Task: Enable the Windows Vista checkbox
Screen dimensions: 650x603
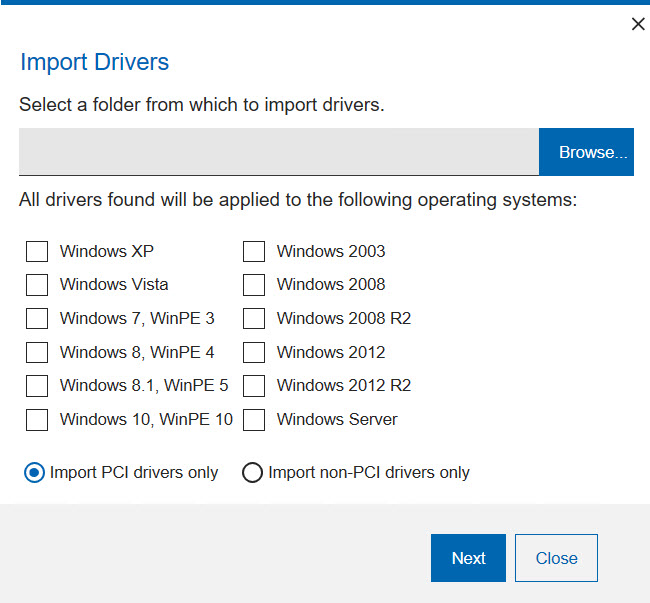Action: [x=37, y=285]
